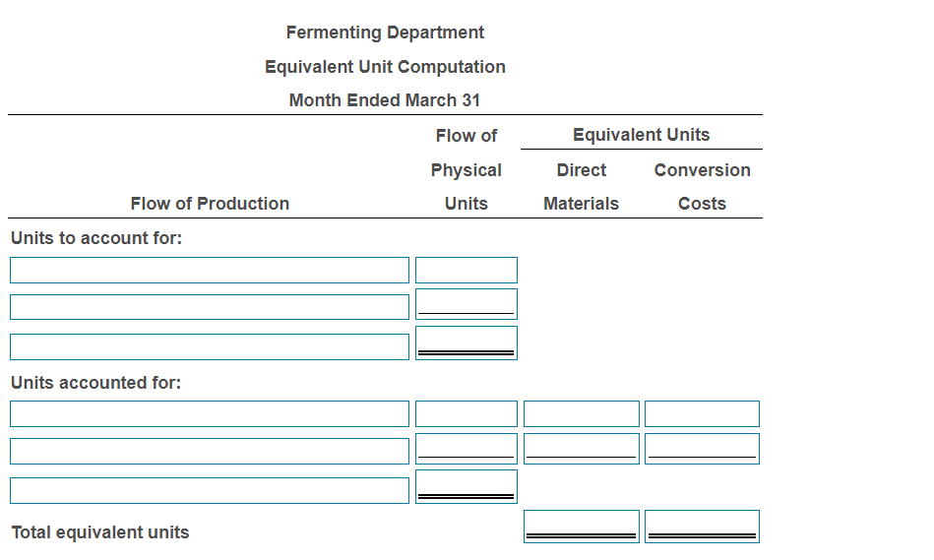Select first label field under Units accounted for
Image resolution: width=934 pixels, height=560 pixels.
[210, 413]
